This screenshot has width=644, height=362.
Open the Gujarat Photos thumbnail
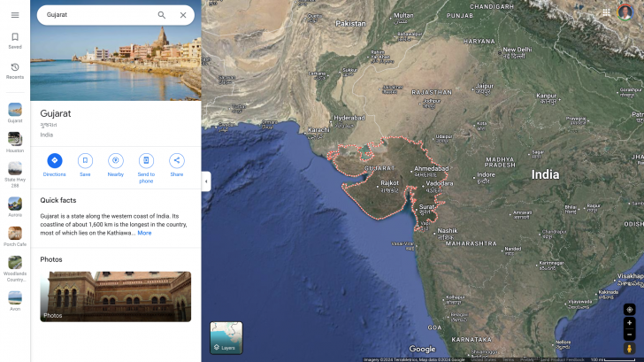[x=115, y=296]
